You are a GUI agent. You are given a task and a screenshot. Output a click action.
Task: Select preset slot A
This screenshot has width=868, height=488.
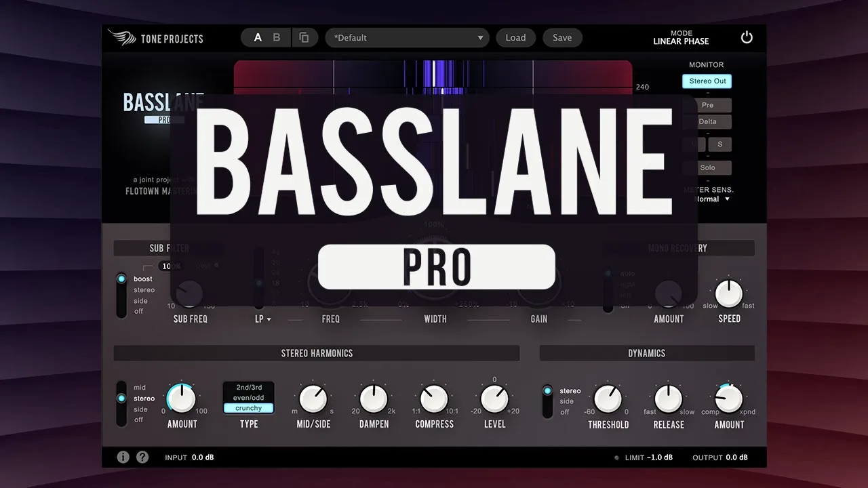point(256,37)
